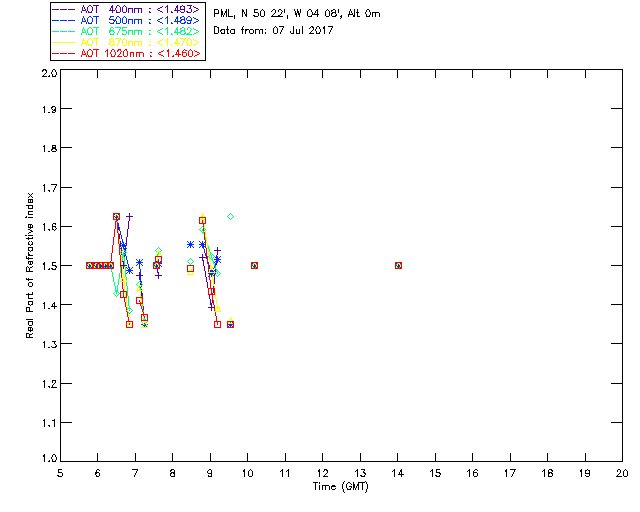Click the 12 tick label on time axis

point(322,473)
